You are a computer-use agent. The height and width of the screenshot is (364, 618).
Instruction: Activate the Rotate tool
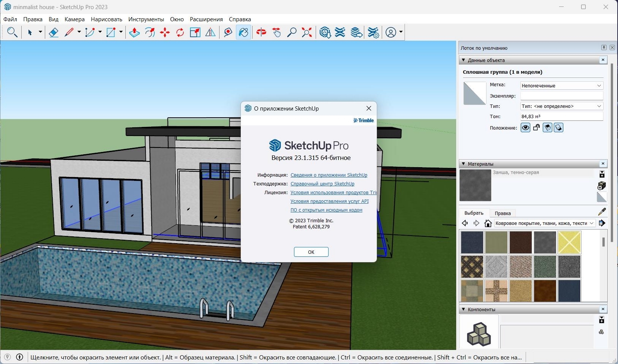coord(180,32)
